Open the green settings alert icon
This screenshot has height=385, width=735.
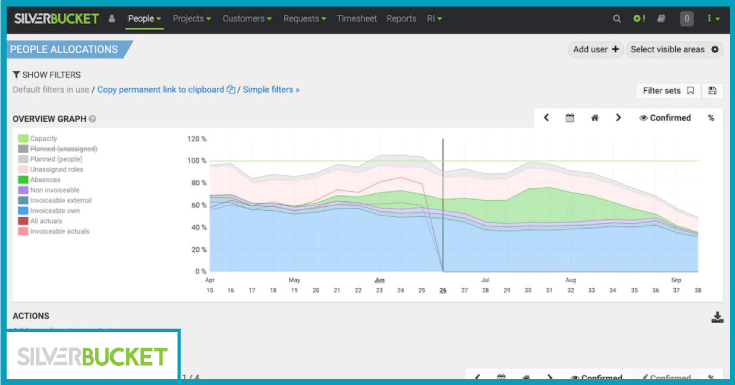(639, 19)
